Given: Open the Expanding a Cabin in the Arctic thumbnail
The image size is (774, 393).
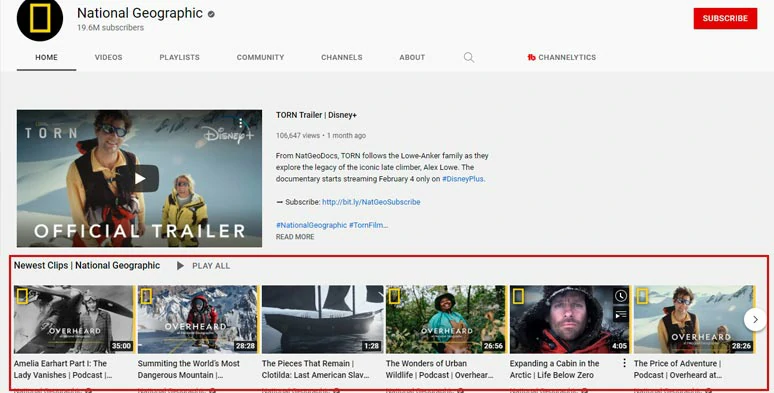Looking at the screenshot, I should [570, 319].
